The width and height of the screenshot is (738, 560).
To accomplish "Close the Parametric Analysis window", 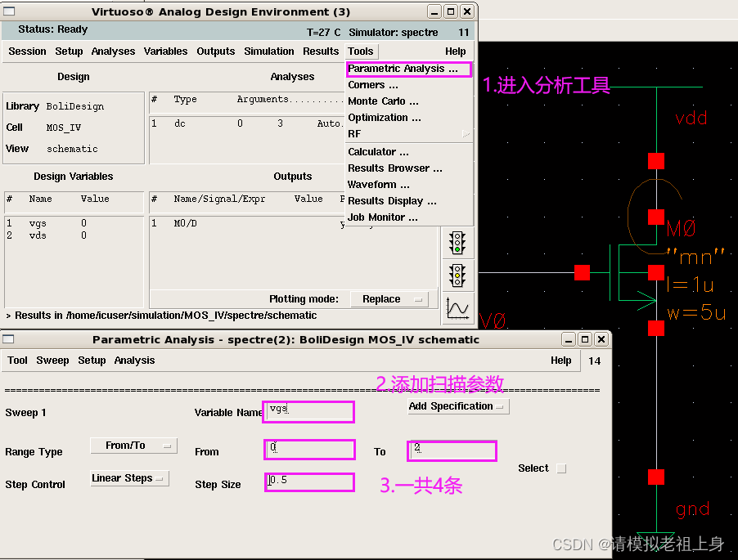I will click(x=601, y=339).
